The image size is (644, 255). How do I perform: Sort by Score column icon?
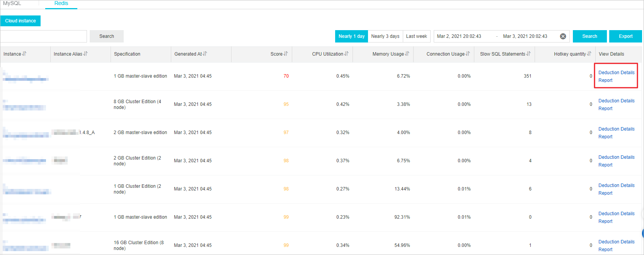pos(286,54)
